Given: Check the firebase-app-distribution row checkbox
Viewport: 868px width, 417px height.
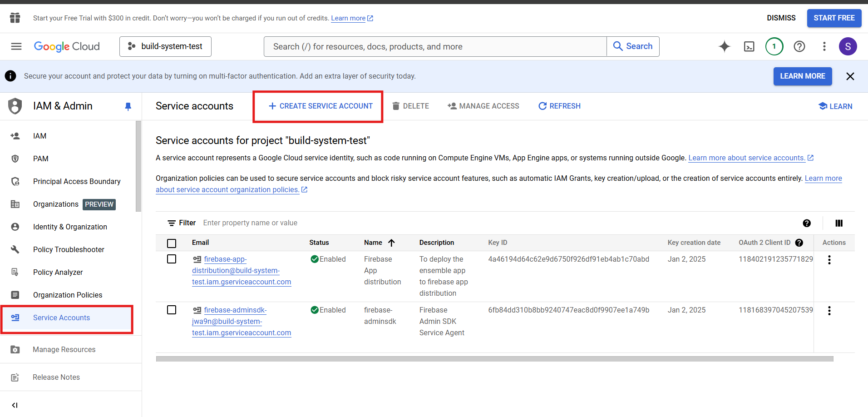Looking at the screenshot, I should click(x=172, y=259).
